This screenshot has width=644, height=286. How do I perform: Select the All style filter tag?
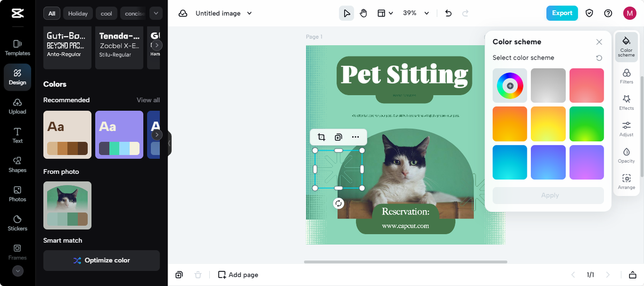click(x=52, y=13)
